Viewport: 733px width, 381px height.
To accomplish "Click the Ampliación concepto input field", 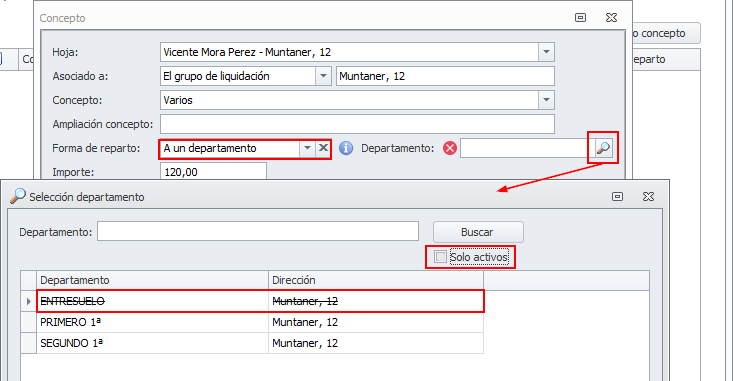I will tap(357, 124).
